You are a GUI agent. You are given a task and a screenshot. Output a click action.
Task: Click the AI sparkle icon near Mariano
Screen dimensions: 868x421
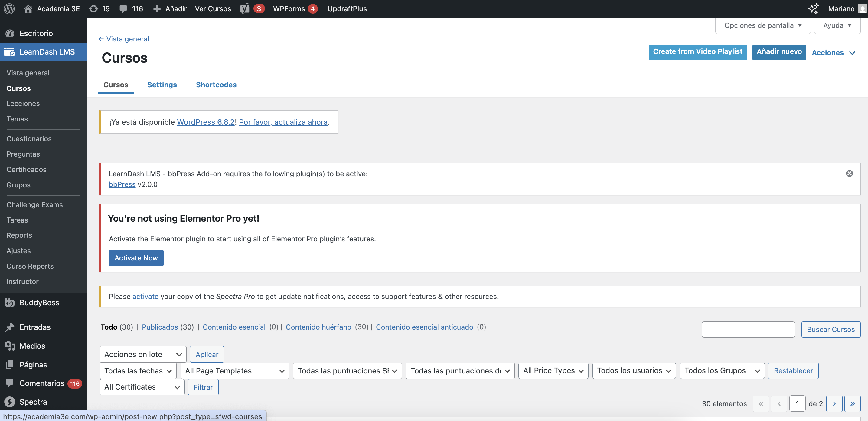(x=813, y=8)
